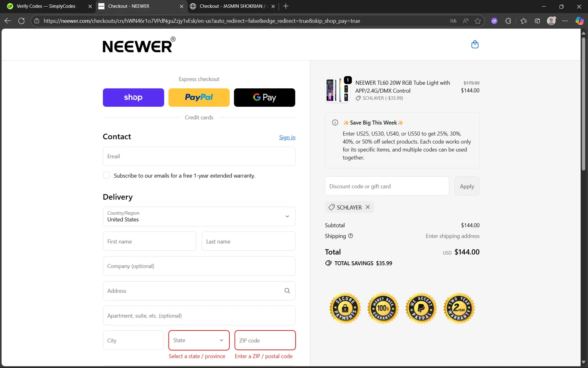The image size is (588, 368).
Task: Refresh the checkout page
Action: click(22, 21)
